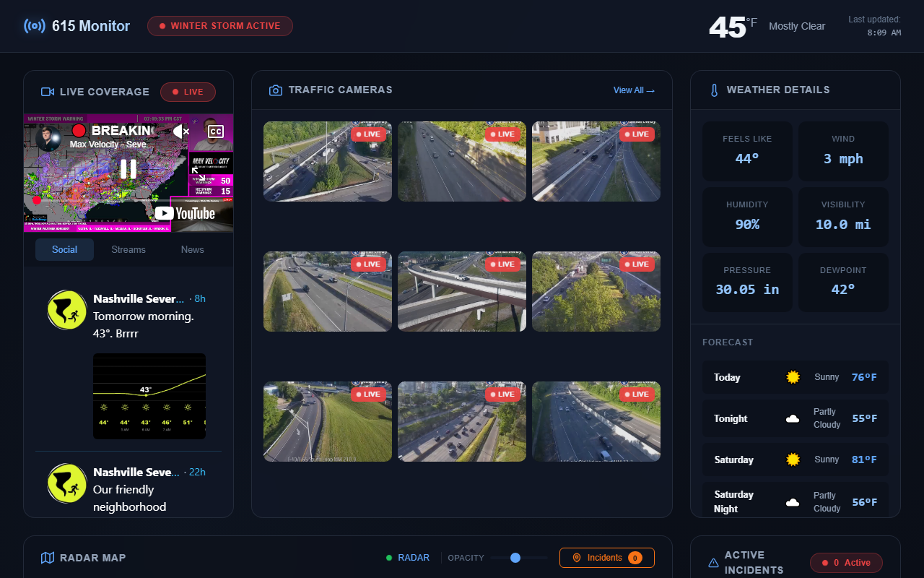Click the camera icon beside Traffic Cameras

click(276, 90)
